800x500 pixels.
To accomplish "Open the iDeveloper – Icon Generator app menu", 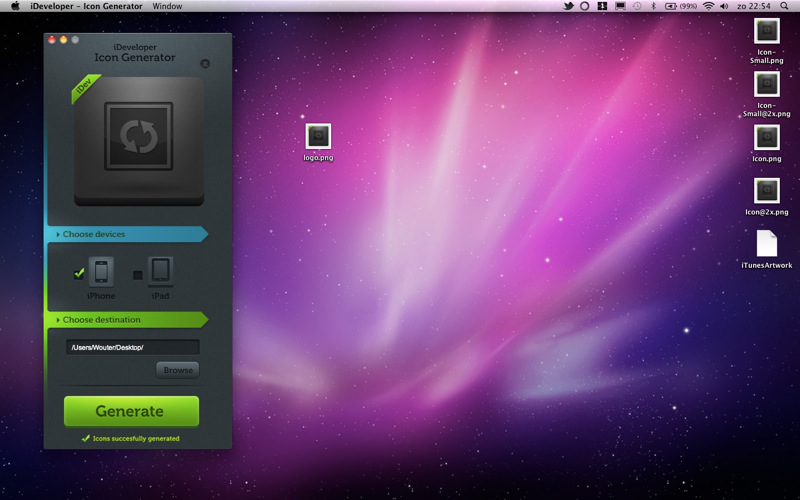I will 86,6.
